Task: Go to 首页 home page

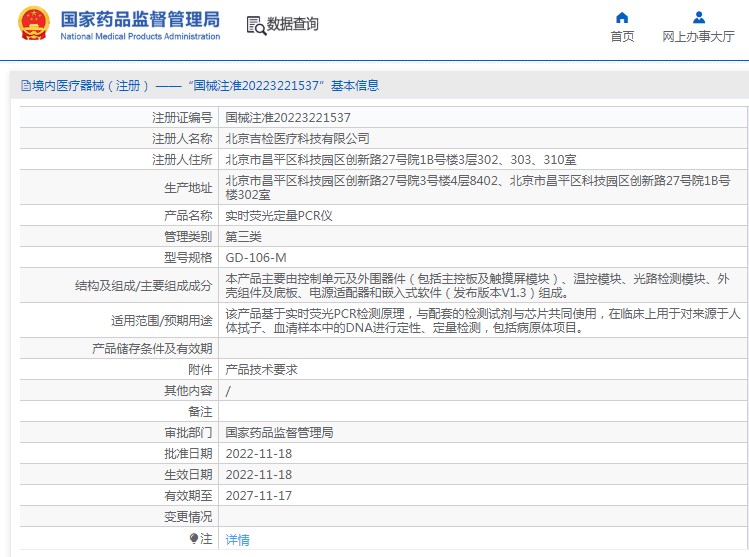Action: click(x=622, y=36)
